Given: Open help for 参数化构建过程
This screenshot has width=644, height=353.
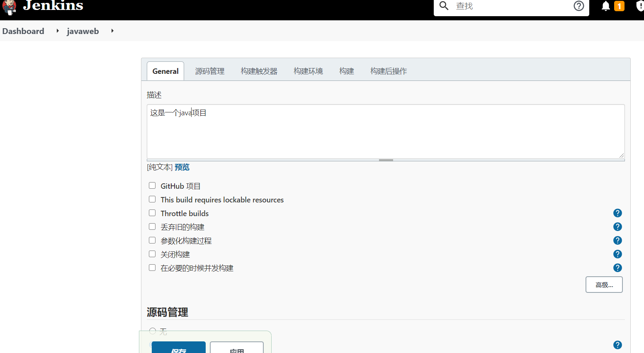Looking at the screenshot, I should [x=617, y=240].
